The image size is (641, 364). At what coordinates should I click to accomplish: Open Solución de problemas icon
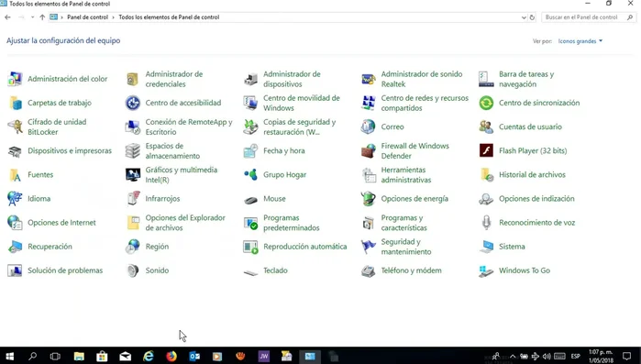15,270
